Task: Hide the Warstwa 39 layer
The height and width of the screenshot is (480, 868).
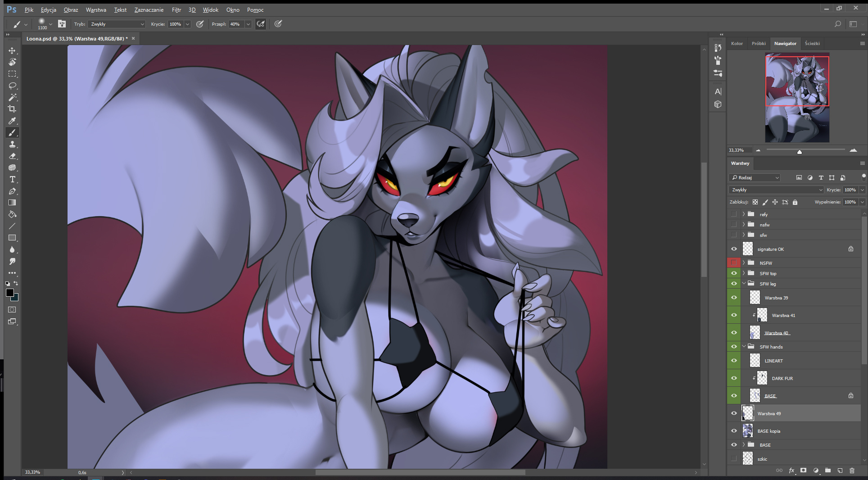Action: pos(734,298)
